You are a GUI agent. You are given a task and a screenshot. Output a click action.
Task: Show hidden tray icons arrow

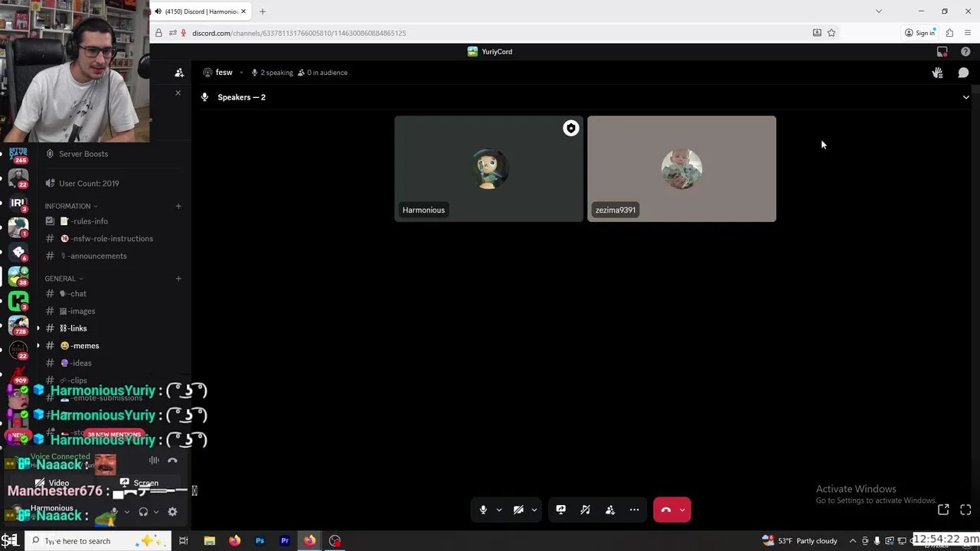(x=852, y=541)
